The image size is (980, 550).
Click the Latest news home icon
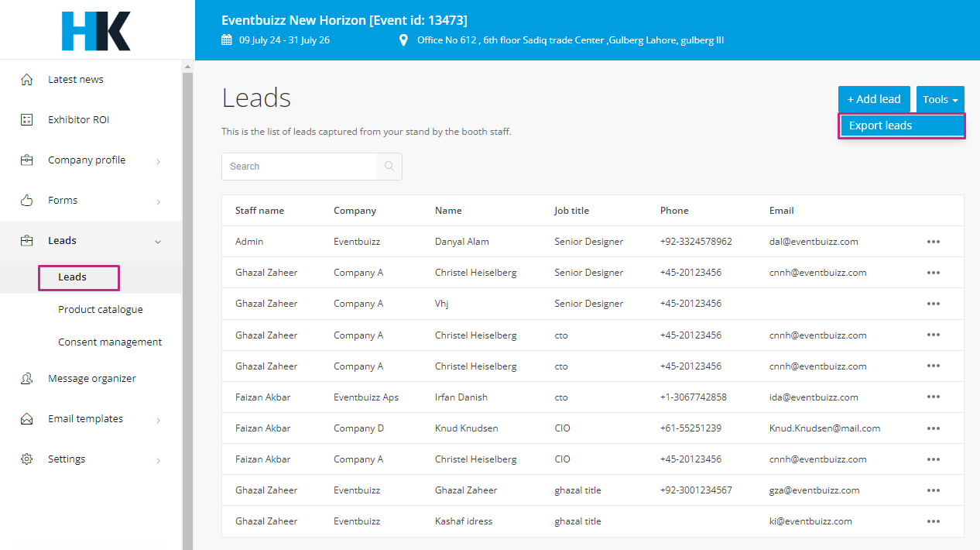pos(27,80)
